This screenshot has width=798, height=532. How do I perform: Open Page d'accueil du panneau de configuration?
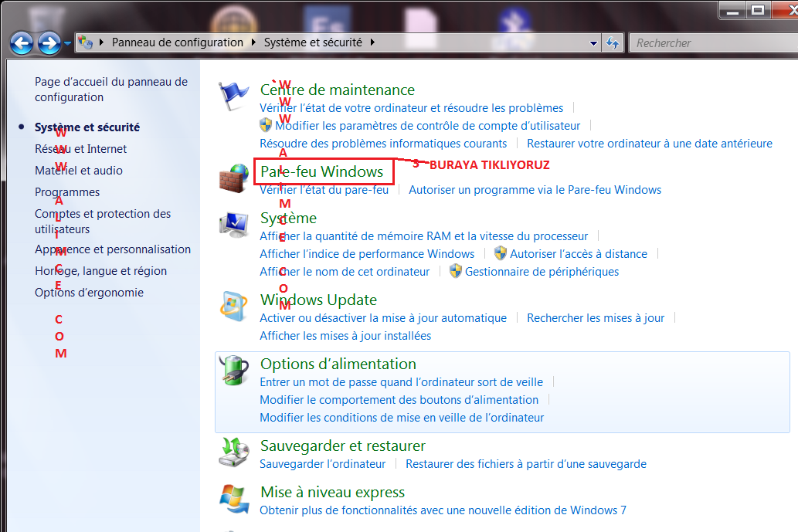[x=111, y=90]
